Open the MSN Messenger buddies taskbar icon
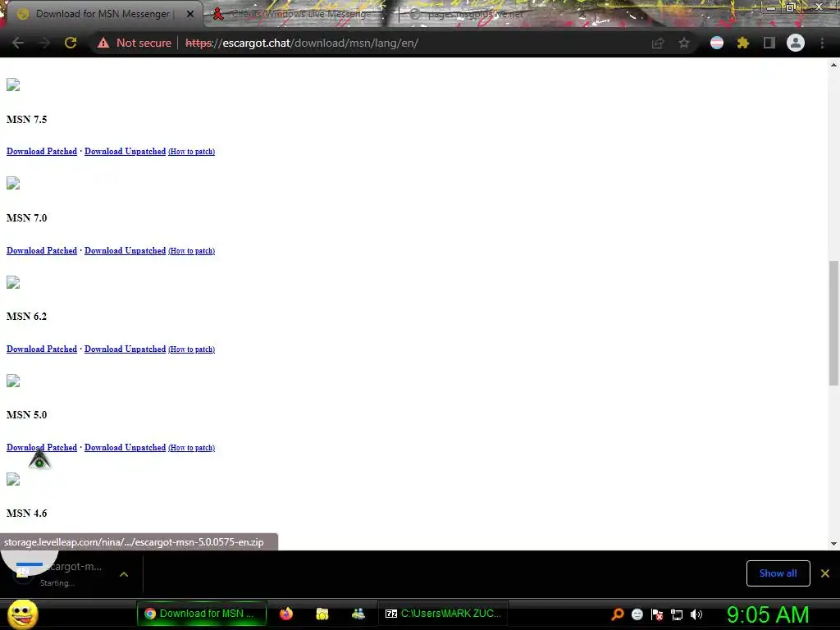 click(358, 614)
